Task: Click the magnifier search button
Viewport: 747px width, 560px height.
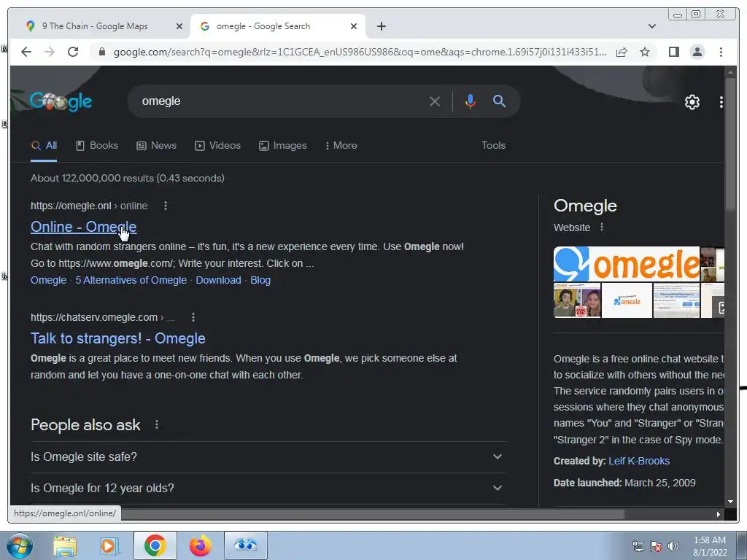Action: pos(499,101)
